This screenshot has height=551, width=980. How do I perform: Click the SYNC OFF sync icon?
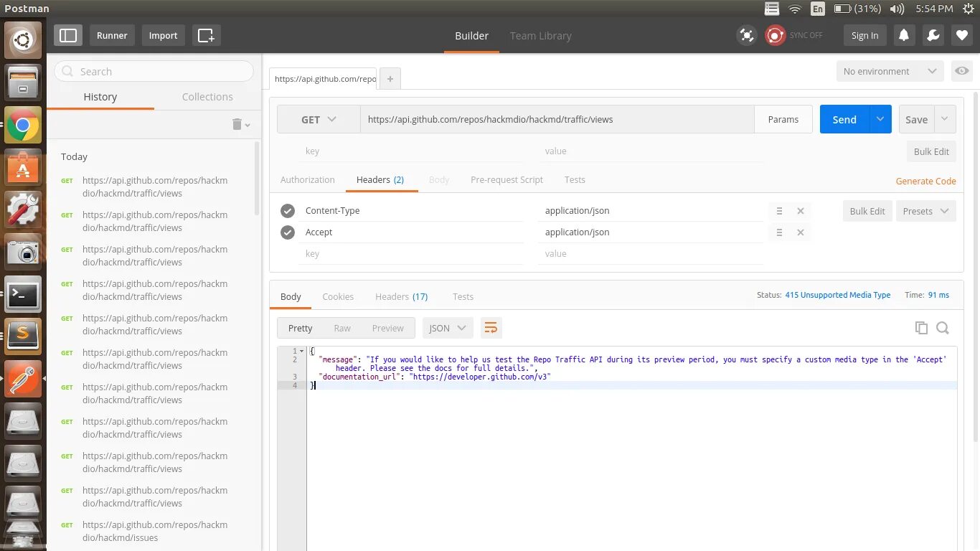(x=775, y=35)
